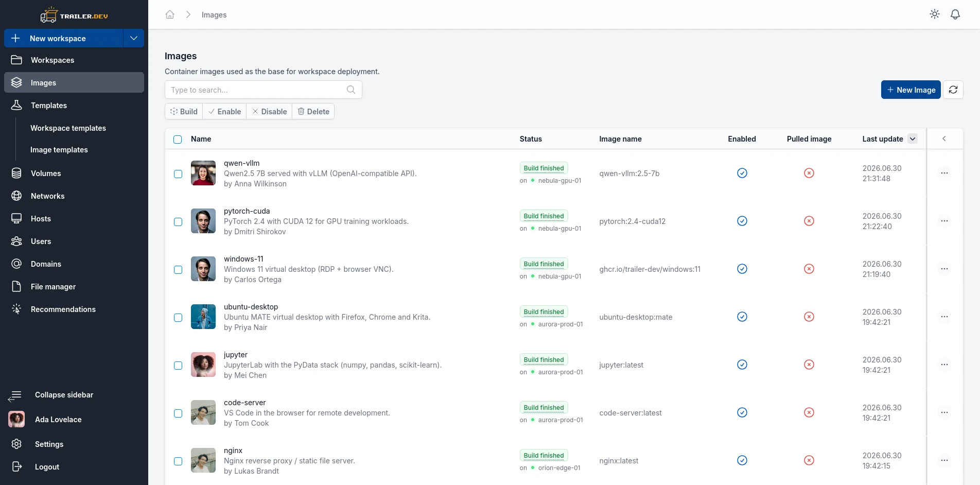Click enabled check icon for windows-11
This screenshot has width=980, height=485.
pyautogui.click(x=742, y=269)
